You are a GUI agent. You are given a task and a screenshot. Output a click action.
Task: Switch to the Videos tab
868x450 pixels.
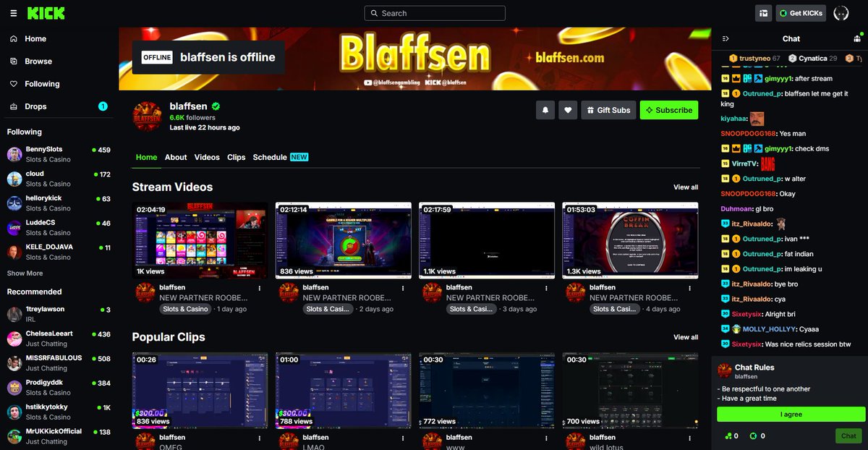[207, 157]
